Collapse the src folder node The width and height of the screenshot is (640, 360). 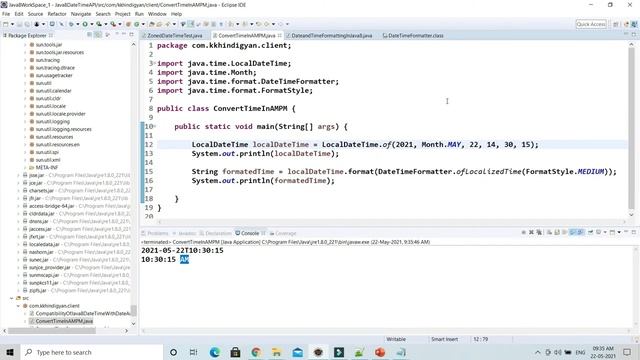[x=11, y=298]
